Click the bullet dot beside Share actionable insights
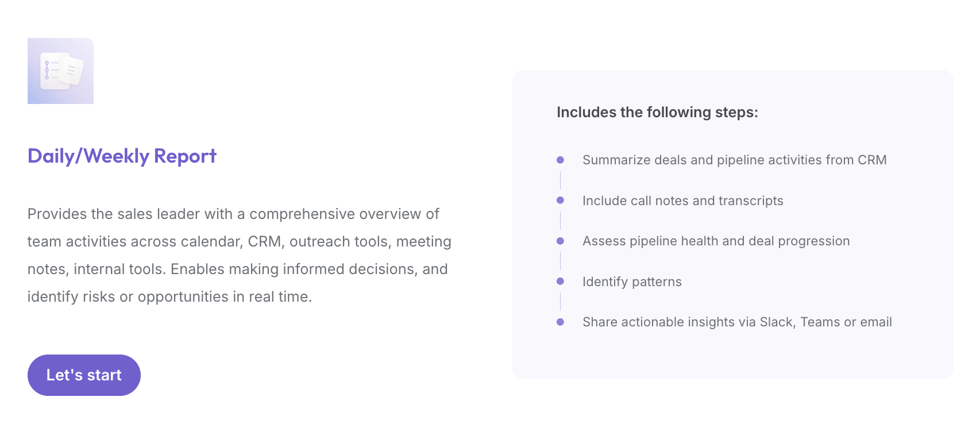980x439 pixels. coord(560,322)
